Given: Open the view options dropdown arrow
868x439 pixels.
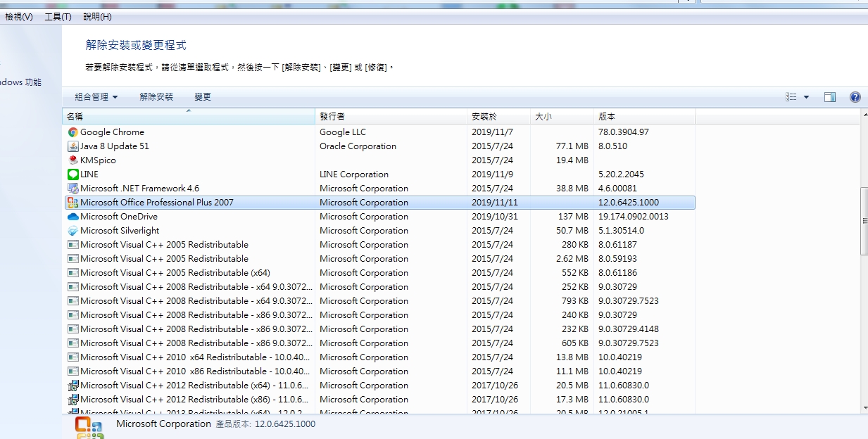Looking at the screenshot, I should click(807, 97).
